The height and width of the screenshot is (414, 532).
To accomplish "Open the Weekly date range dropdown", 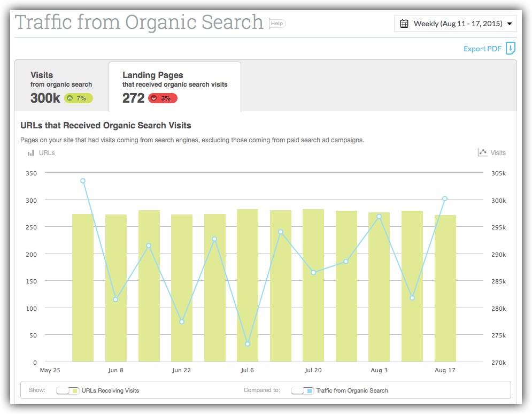I will click(456, 24).
